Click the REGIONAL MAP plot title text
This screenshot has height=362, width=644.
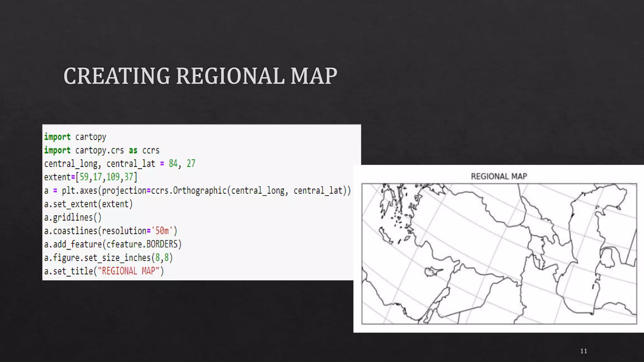(x=499, y=177)
